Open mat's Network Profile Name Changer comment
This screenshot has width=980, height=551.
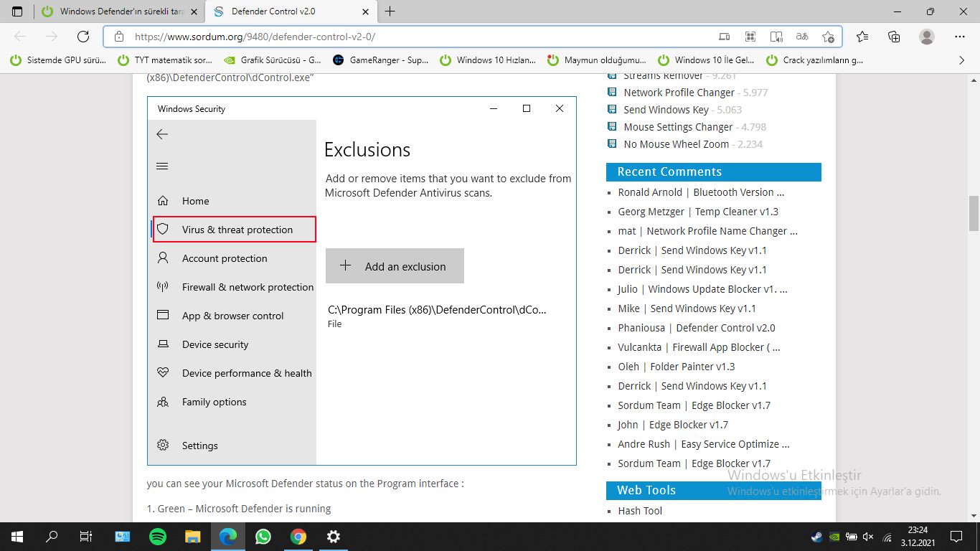(x=707, y=231)
